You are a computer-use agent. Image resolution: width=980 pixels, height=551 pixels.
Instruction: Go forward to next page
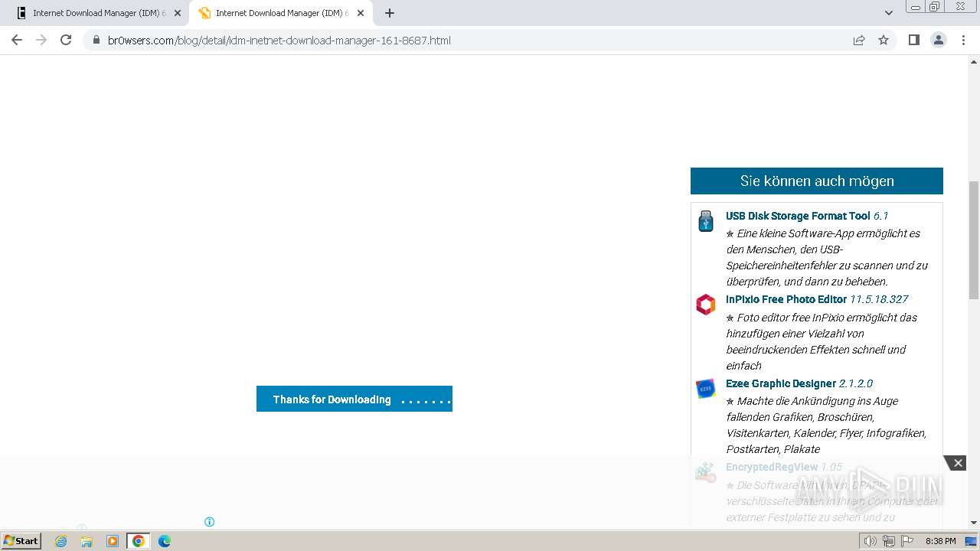[41, 40]
